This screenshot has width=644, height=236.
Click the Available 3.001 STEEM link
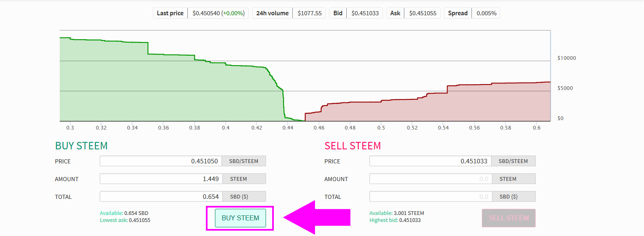pos(397,213)
